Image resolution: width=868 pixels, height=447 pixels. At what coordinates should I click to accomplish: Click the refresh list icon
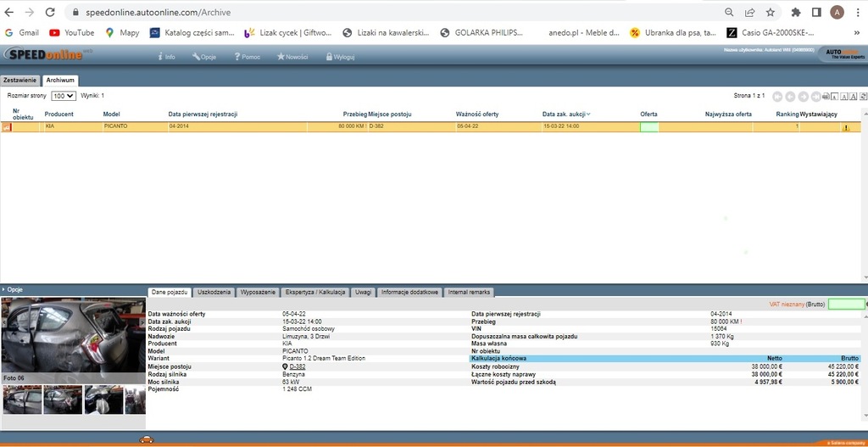[862, 97]
